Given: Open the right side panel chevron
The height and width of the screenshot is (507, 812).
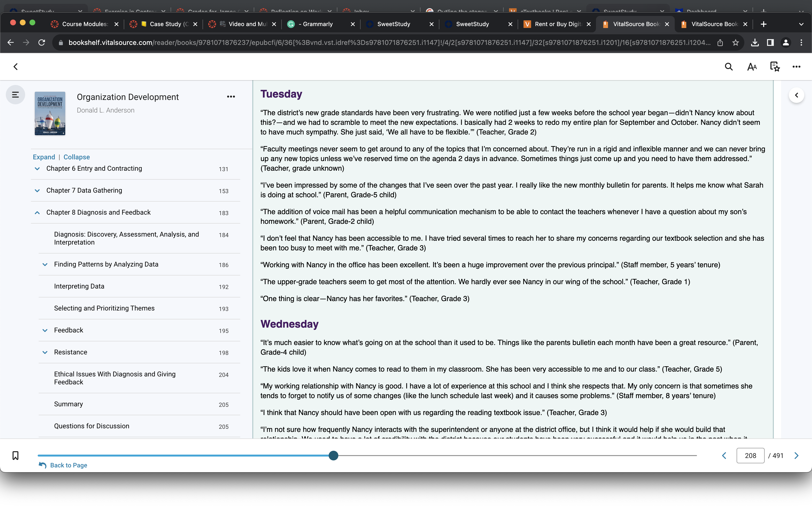Looking at the screenshot, I should pos(797,95).
